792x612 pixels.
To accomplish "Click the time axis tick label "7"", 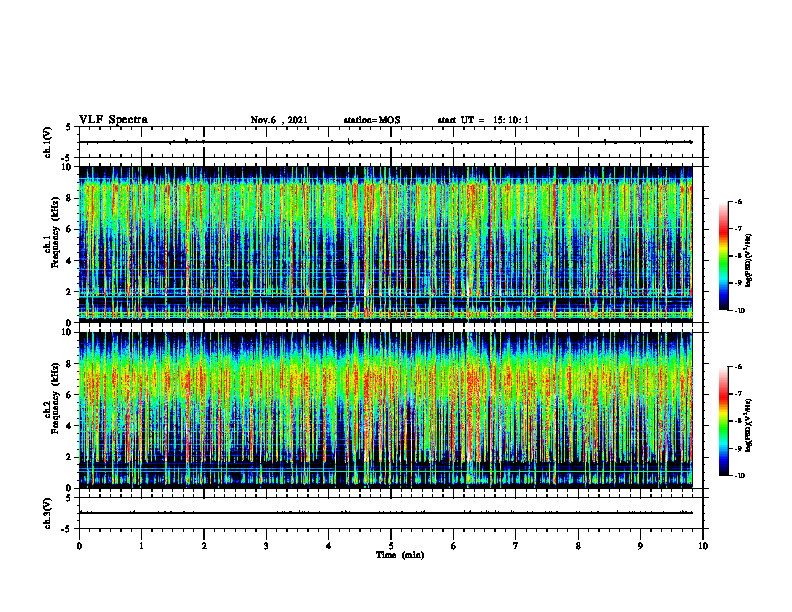I will click(x=516, y=546).
